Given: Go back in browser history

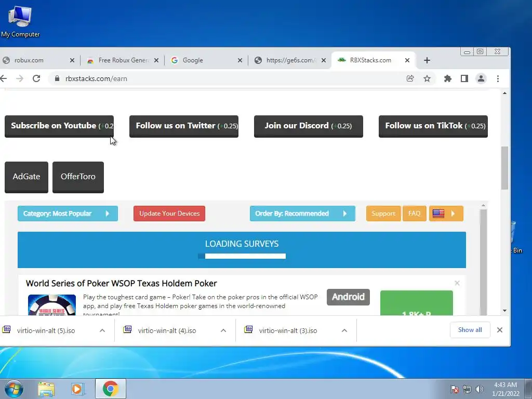Looking at the screenshot, I should [x=4, y=79].
